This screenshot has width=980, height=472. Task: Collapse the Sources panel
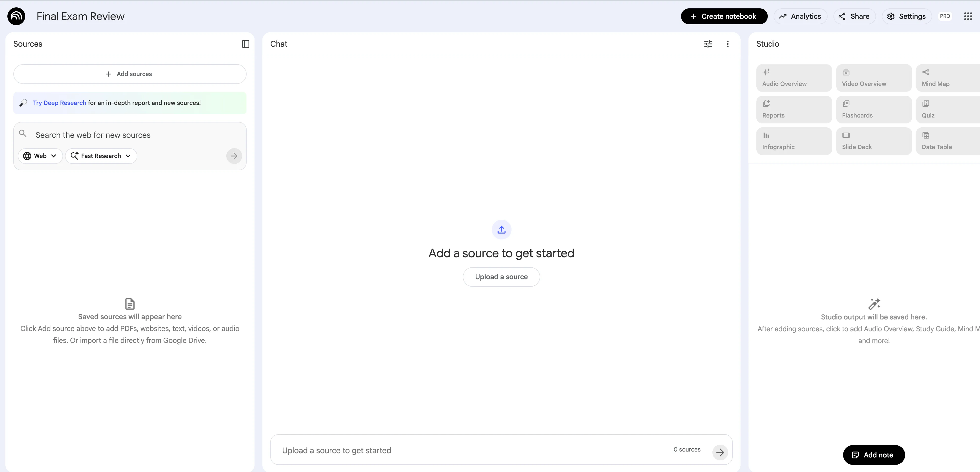click(x=245, y=44)
